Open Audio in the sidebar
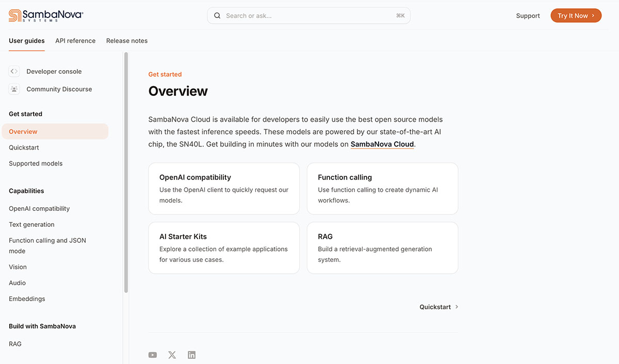Image resolution: width=619 pixels, height=364 pixels. (x=17, y=283)
